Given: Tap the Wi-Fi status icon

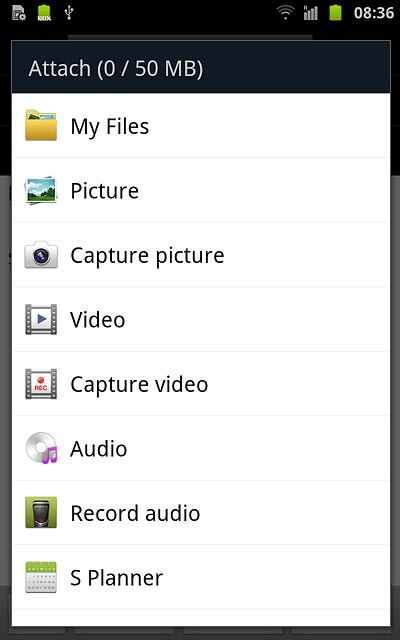Looking at the screenshot, I should click(x=285, y=13).
